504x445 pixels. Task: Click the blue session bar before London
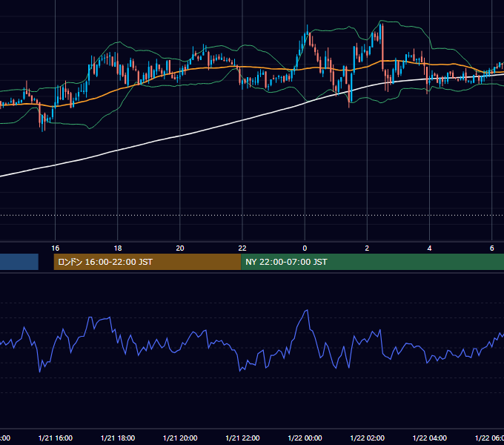pos(19,262)
